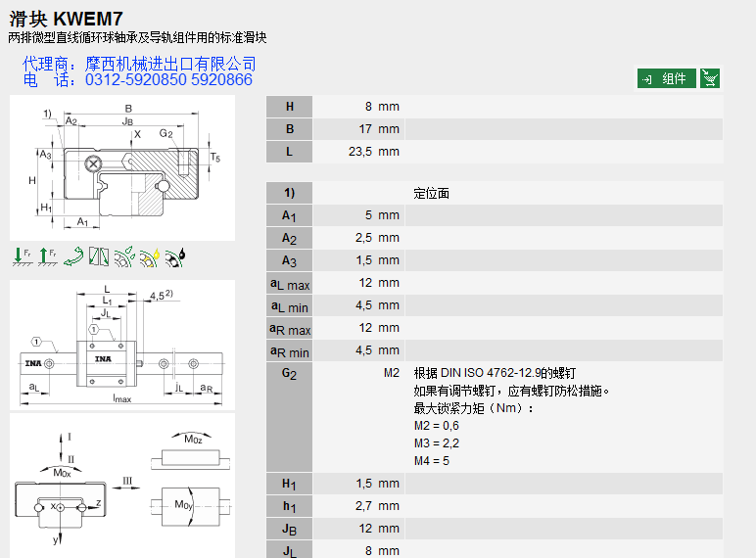756x558 pixels.
Task: Open the slider cross-section dimension drawing
Action: point(122,168)
